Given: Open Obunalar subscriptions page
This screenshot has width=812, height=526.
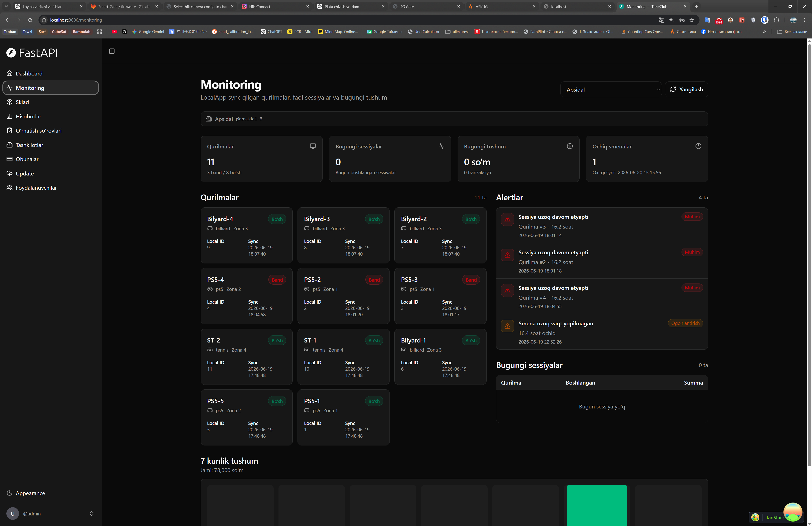Looking at the screenshot, I should 51,159.
